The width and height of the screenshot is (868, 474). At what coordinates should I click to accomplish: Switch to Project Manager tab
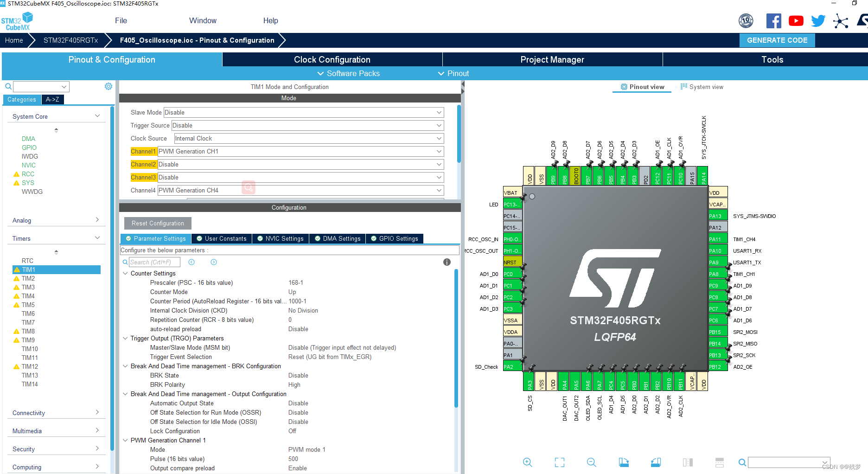pyautogui.click(x=552, y=59)
